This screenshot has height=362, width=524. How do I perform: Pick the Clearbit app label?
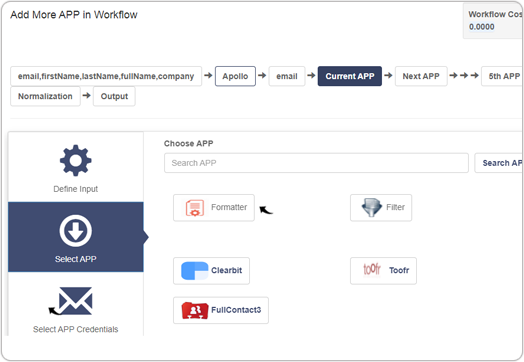click(x=227, y=270)
